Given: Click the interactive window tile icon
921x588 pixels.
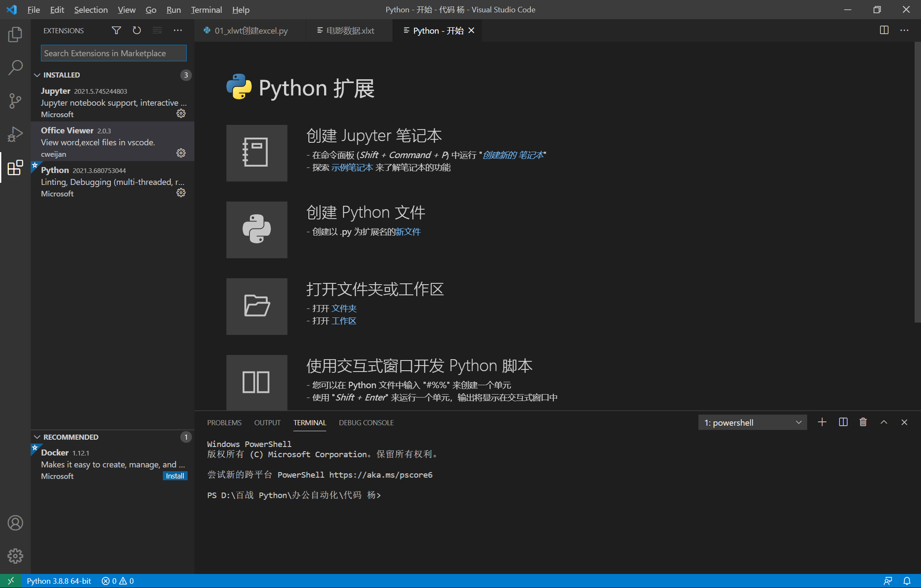Looking at the screenshot, I should 257,382.
